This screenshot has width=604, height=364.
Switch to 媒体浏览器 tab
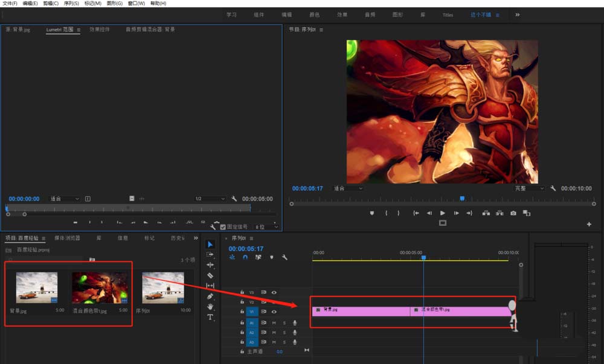(x=68, y=238)
